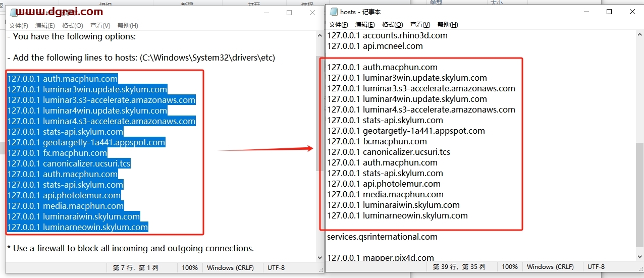Image resolution: width=644 pixels, height=278 pixels.
Task: Open 查看(V) menu in left Notepad window
Action: click(100, 25)
